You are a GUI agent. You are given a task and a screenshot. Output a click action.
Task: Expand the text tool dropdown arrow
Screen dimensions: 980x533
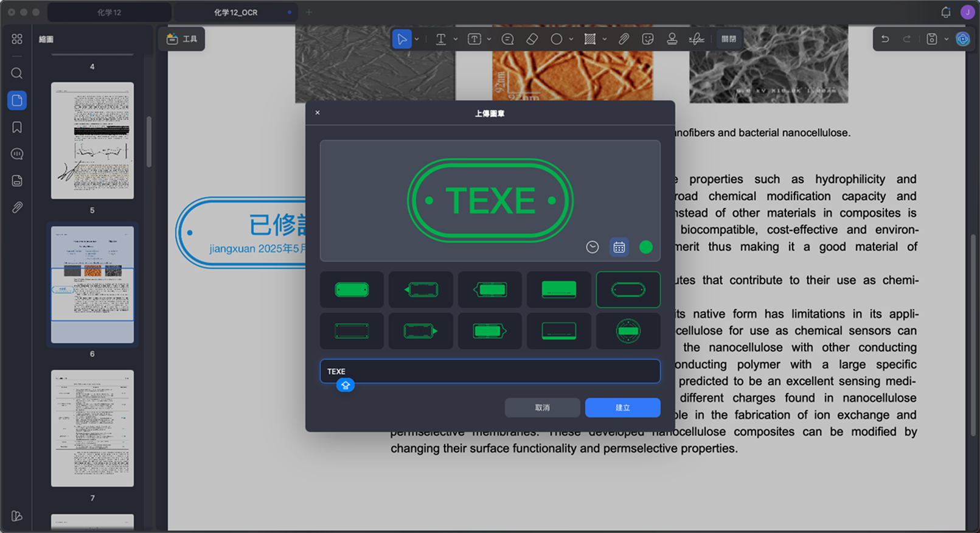tap(456, 39)
